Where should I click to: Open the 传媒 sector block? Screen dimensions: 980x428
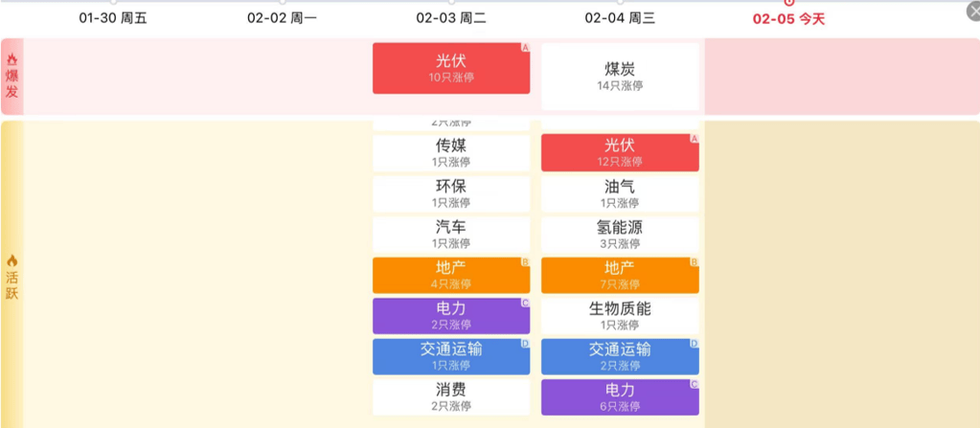[451, 153]
